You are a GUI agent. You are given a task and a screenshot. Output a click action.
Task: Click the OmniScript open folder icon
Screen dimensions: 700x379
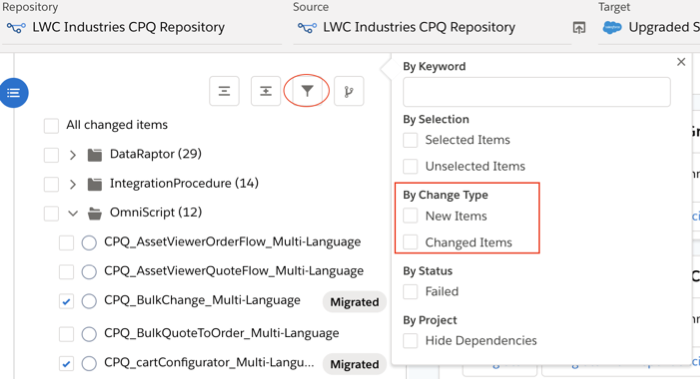pos(95,213)
